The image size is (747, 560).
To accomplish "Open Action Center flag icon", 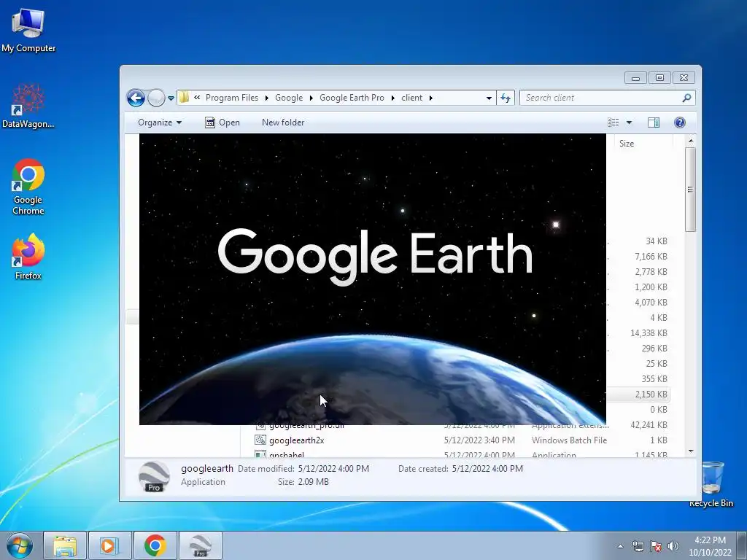I will click(656, 546).
